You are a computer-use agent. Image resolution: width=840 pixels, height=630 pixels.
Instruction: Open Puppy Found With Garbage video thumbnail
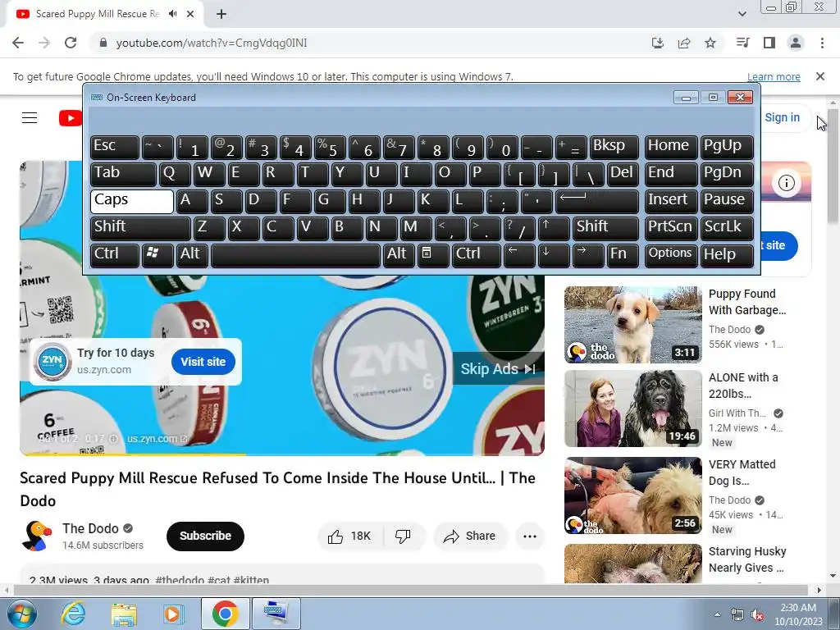pos(632,324)
